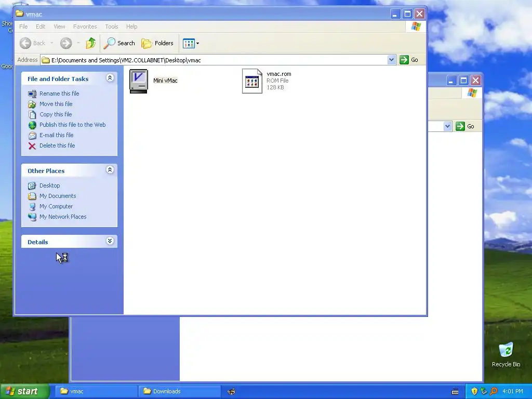Click the red X delete icon
The image size is (532, 399).
point(32,146)
